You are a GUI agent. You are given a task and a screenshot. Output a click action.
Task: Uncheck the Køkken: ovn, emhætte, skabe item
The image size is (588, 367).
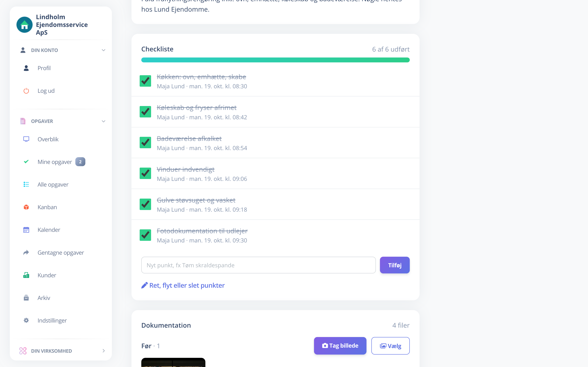(x=145, y=81)
